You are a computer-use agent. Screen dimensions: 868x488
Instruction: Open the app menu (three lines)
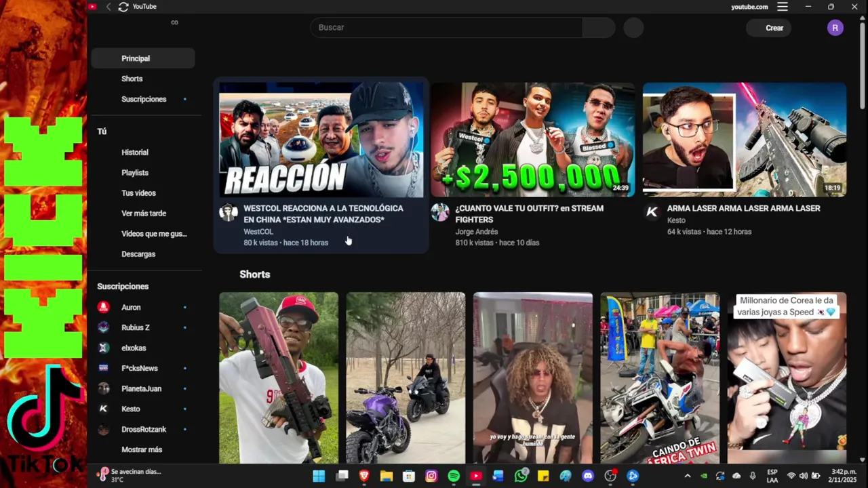(x=783, y=7)
